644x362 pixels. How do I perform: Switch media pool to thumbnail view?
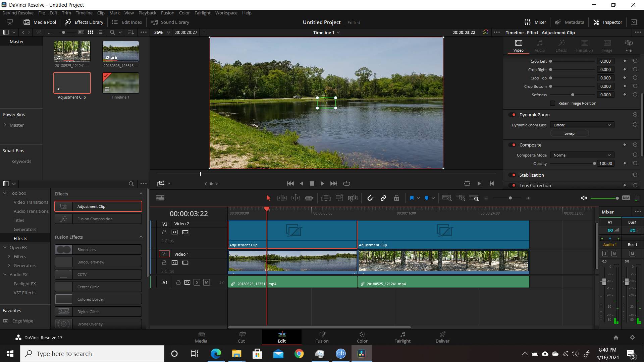coord(91,32)
